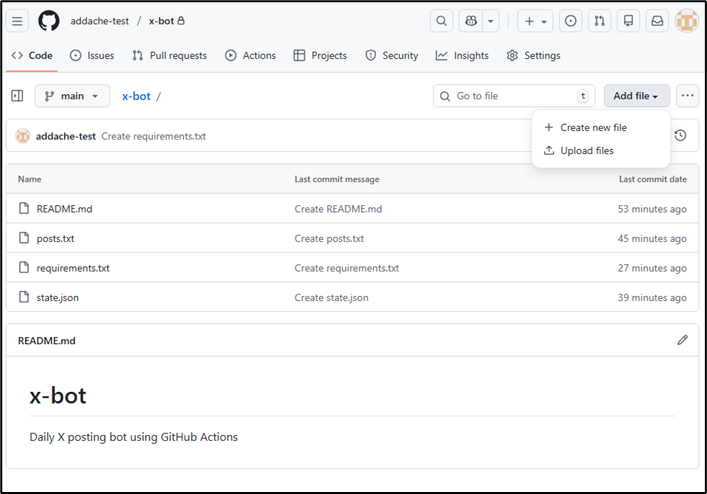Open the notifications inbox icon
Viewport: 707px width, 494px height.
[x=657, y=21]
